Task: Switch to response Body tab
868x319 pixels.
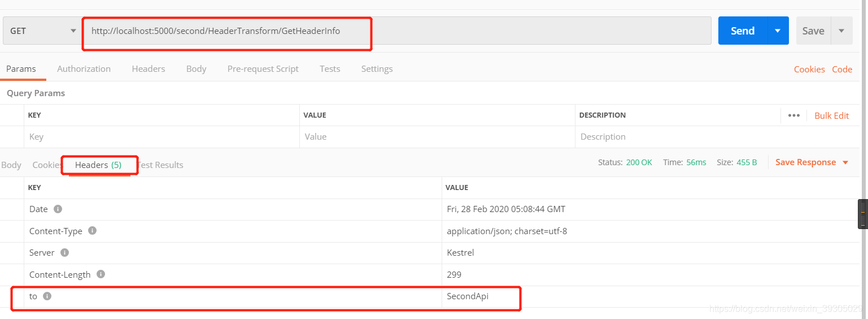Action: point(11,165)
